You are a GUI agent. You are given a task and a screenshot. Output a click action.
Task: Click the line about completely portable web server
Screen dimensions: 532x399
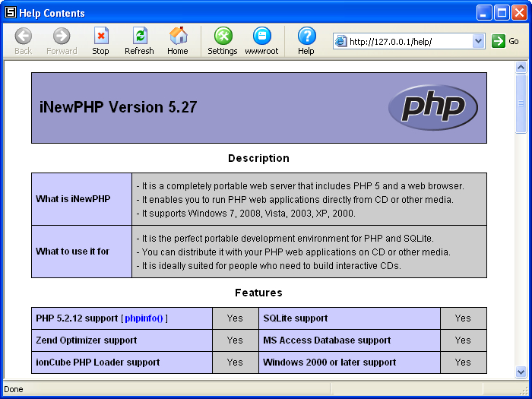pos(300,186)
